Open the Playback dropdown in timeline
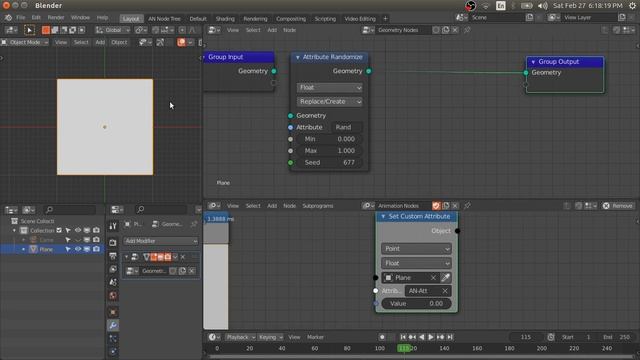Screen dimensions: 640x360 coord(240,337)
